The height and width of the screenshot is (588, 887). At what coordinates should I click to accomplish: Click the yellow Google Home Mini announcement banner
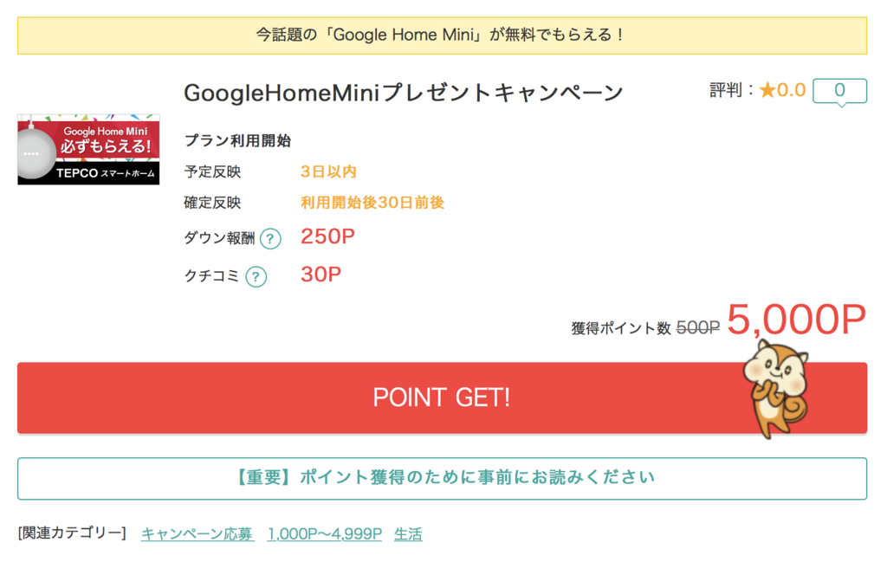coord(442,36)
